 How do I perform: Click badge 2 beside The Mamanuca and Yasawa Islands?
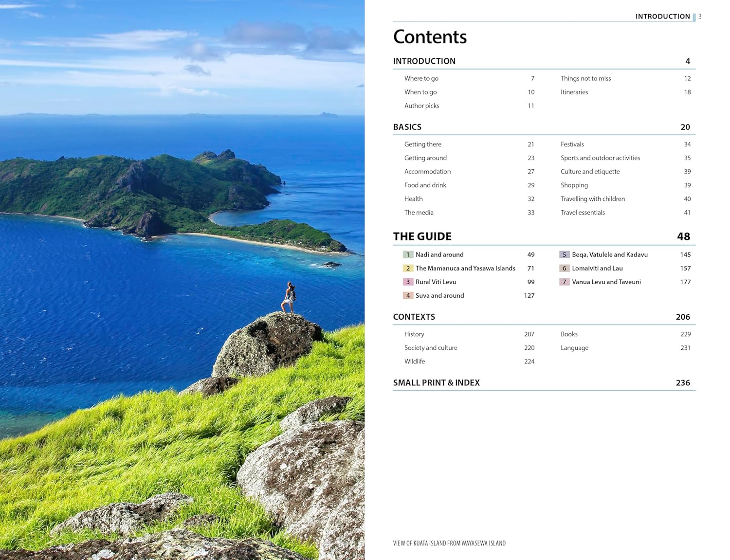click(408, 268)
